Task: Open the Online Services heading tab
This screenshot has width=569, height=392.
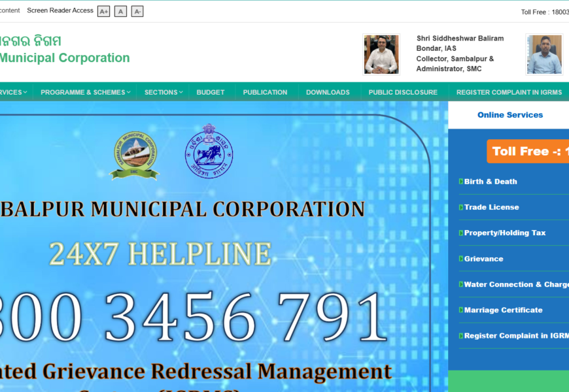Action: point(510,115)
